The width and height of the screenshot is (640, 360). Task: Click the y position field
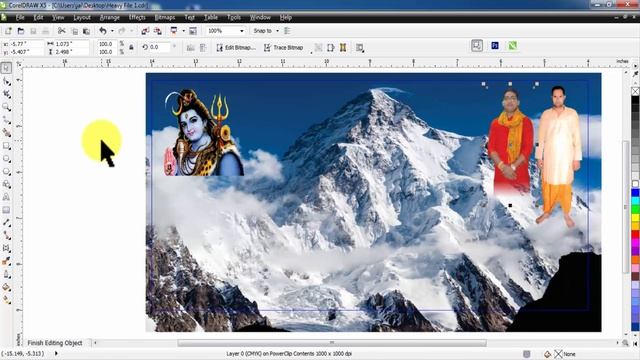27,52
